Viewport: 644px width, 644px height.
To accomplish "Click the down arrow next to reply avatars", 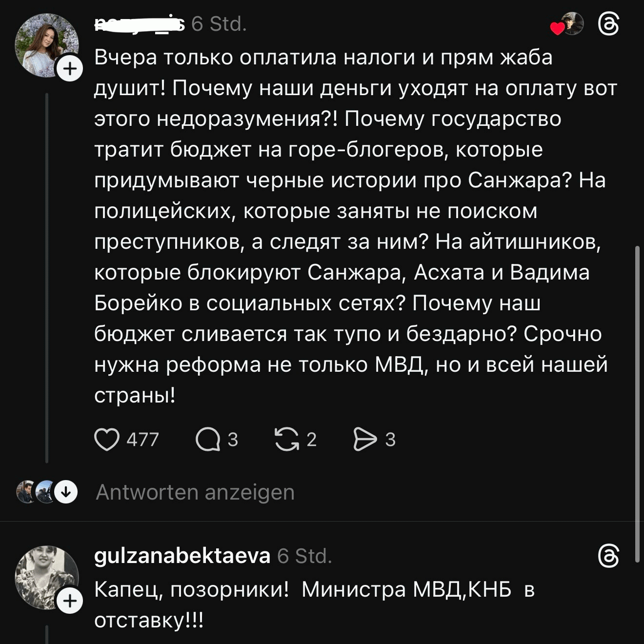I will [x=66, y=492].
